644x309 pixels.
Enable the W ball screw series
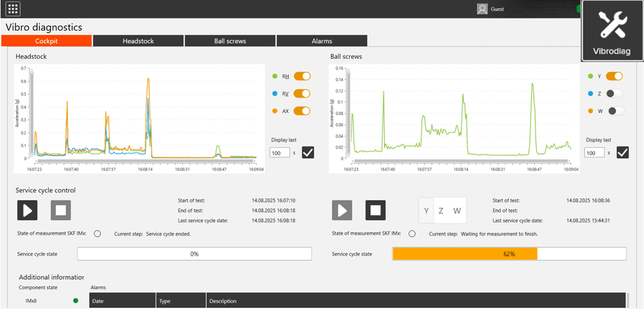pos(615,111)
